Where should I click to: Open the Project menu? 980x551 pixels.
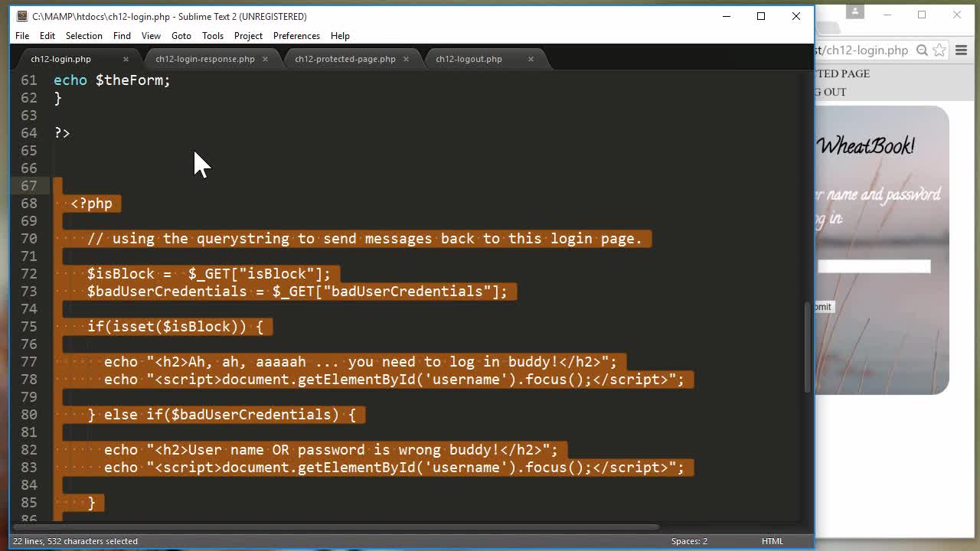click(x=248, y=36)
